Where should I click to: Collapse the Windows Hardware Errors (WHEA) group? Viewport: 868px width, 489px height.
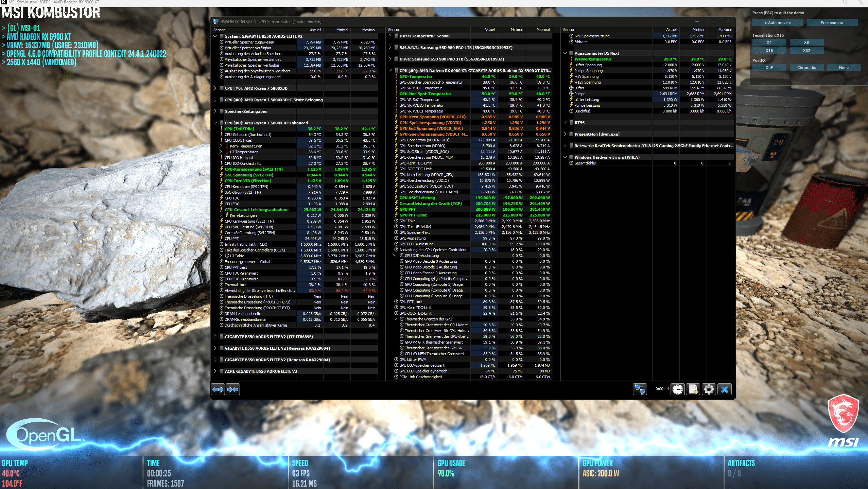[565, 157]
